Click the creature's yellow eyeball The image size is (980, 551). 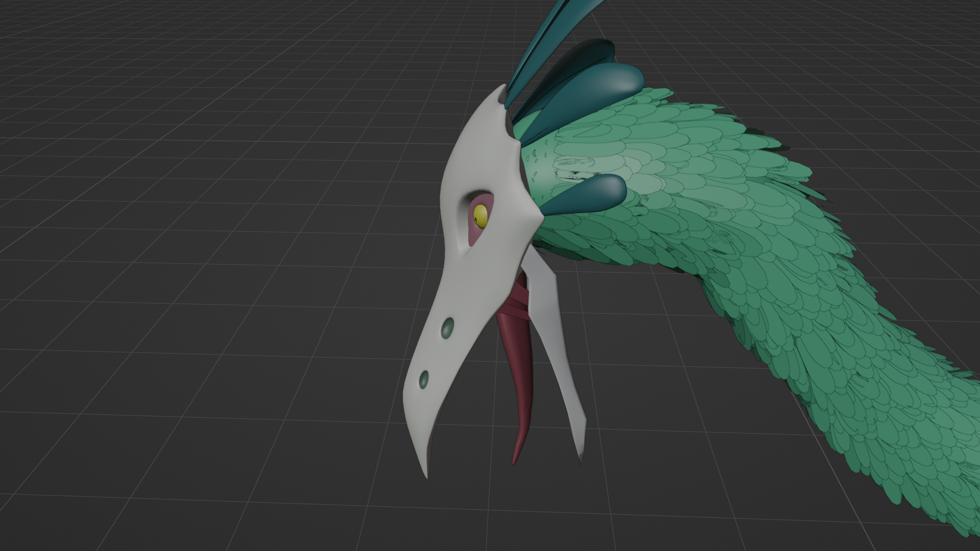481,215
